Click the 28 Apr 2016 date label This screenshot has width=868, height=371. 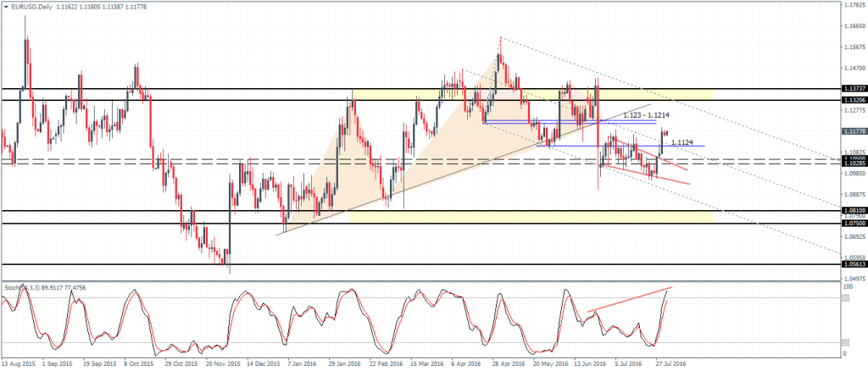507,364
